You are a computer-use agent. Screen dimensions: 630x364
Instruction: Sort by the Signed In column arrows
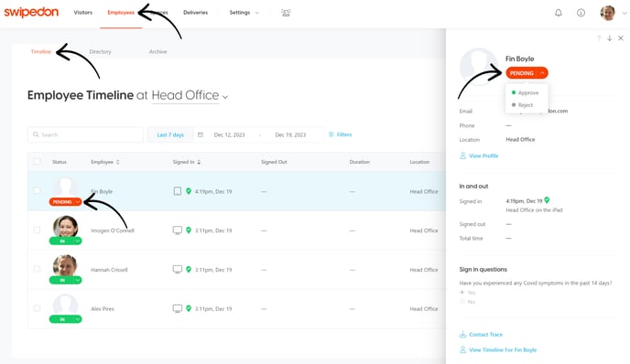(x=199, y=162)
